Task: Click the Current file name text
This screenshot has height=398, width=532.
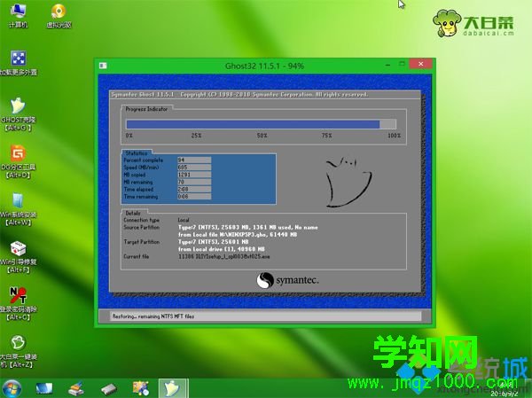Action: click(x=224, y=256)
